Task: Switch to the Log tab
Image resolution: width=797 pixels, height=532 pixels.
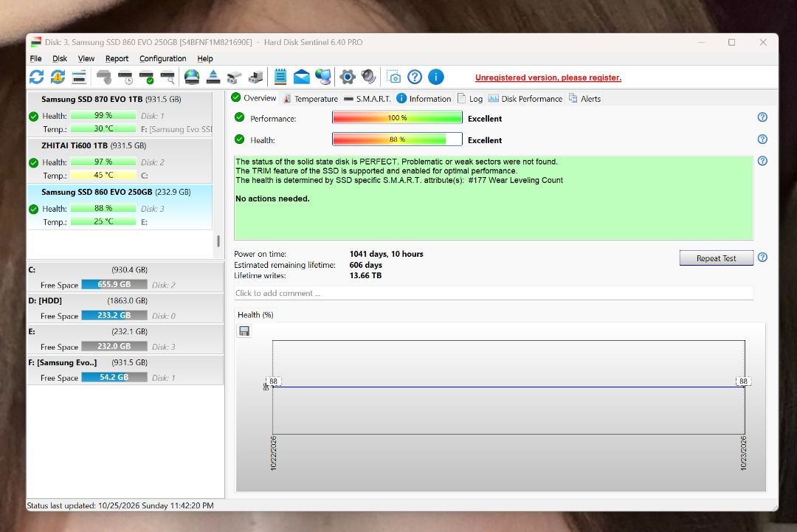Action: click(470, 99)
